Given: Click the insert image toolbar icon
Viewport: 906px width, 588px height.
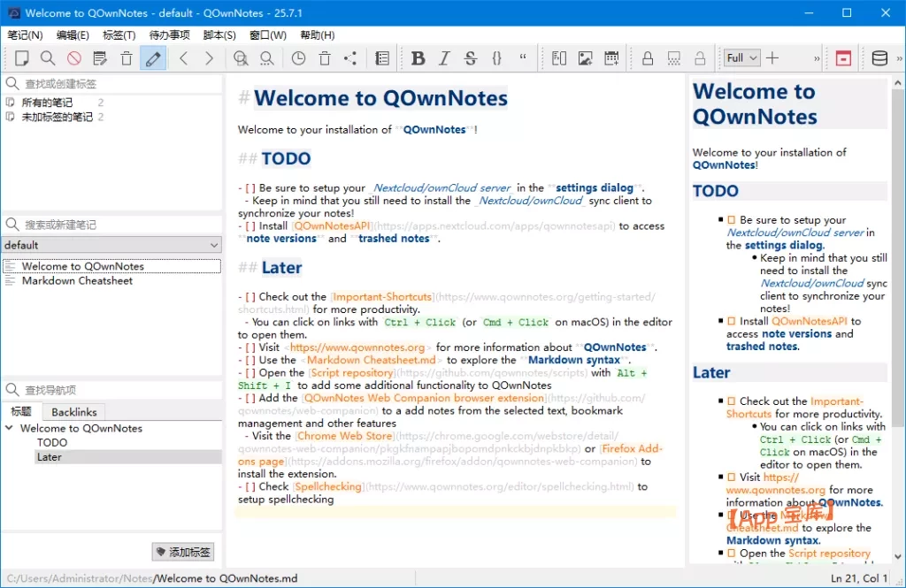Looking at the screenshot, I should click(x=585, y=58).
